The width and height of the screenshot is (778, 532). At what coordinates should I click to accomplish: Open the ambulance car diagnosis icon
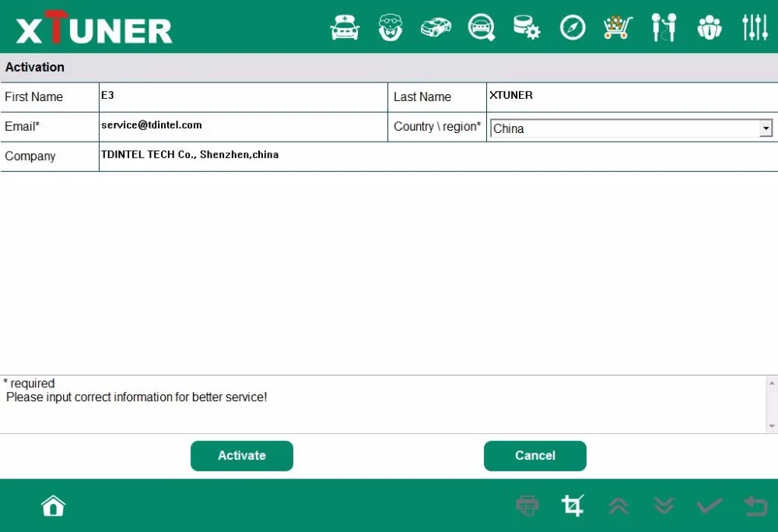click(x=345, y=27)
